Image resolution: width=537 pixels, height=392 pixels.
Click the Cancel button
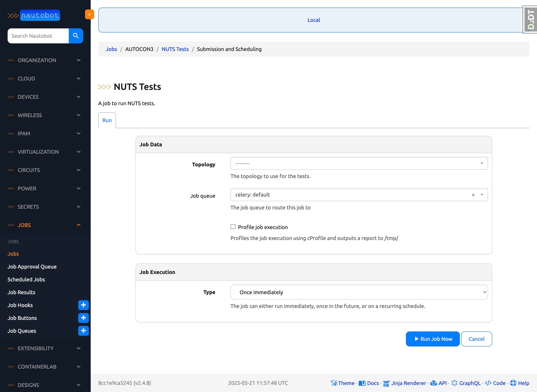476,339
